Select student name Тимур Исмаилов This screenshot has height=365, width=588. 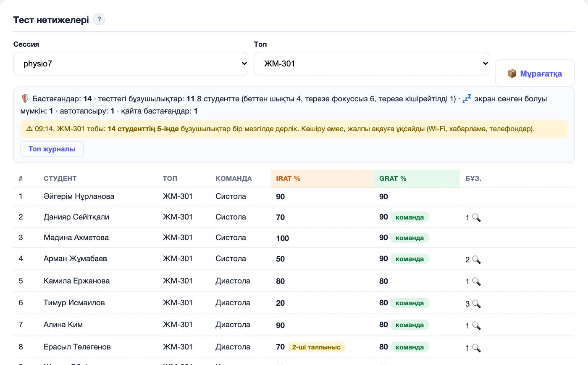(74, 303)
